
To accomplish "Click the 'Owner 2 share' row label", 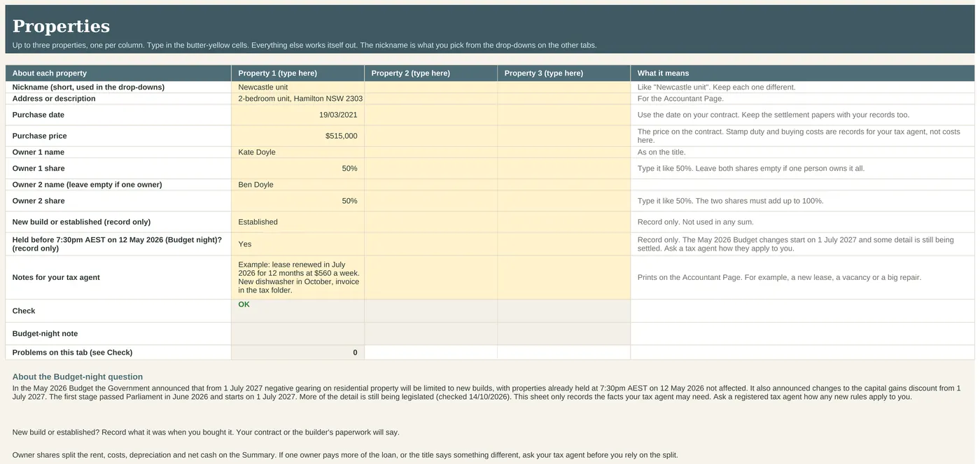I will point(38,201).
